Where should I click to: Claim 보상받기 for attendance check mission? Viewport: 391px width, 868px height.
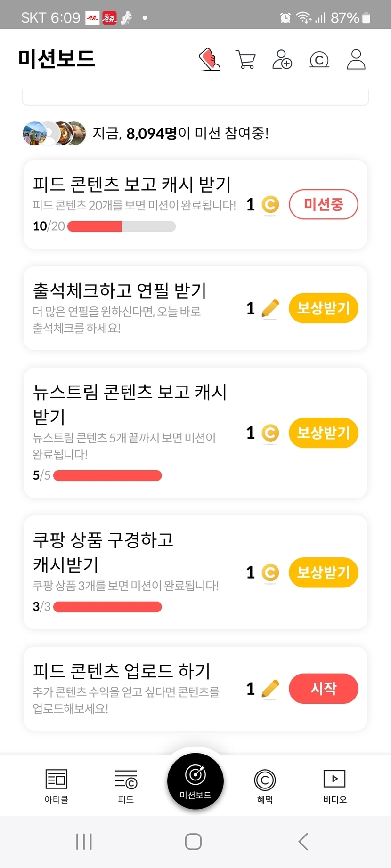coord(324,308)
